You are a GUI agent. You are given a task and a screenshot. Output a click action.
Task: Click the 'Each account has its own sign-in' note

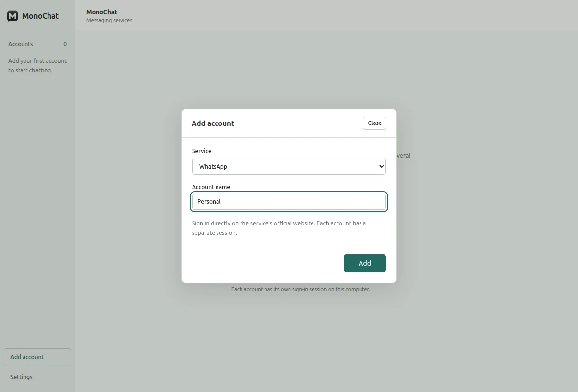click(x=300, y=289)
